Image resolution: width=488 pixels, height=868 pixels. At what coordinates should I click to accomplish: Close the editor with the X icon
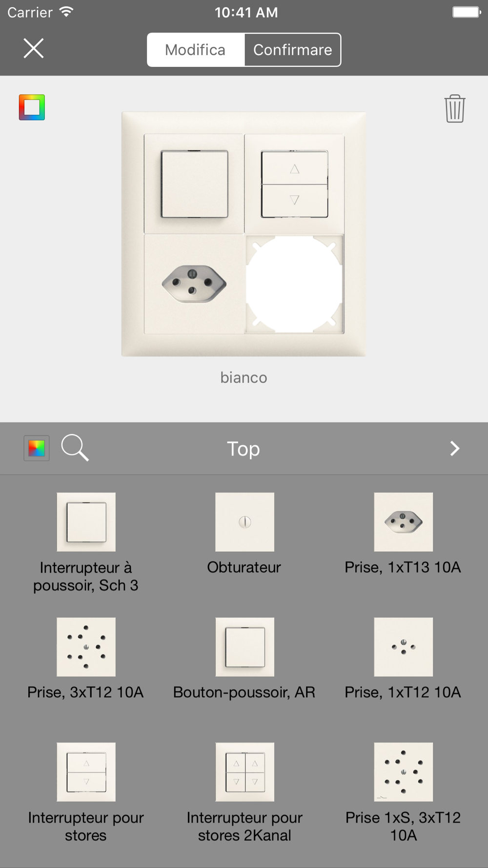click(x=34, y=48)
